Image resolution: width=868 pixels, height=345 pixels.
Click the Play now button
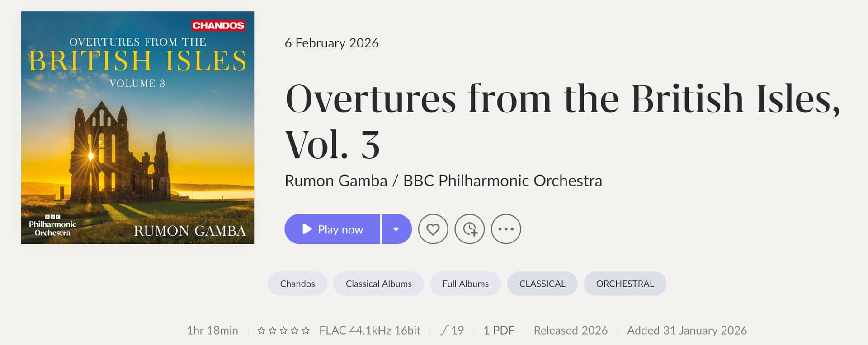[x=332, y=229]
